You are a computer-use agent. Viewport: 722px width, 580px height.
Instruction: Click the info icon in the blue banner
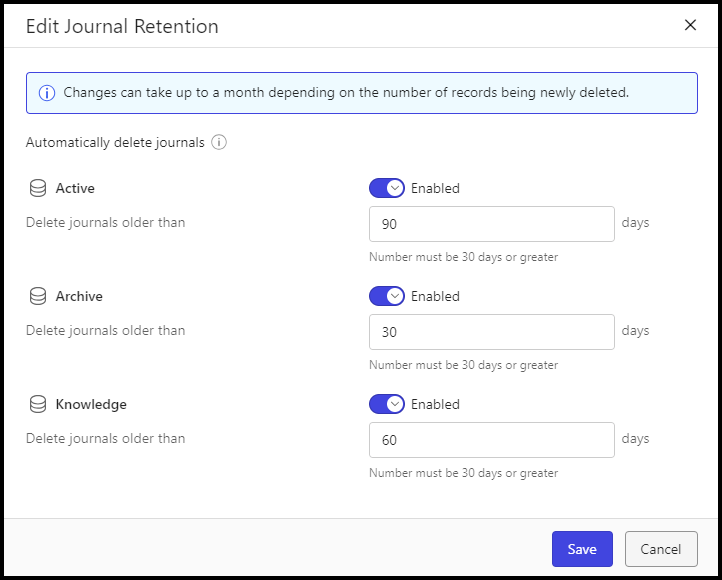(47, 93)
